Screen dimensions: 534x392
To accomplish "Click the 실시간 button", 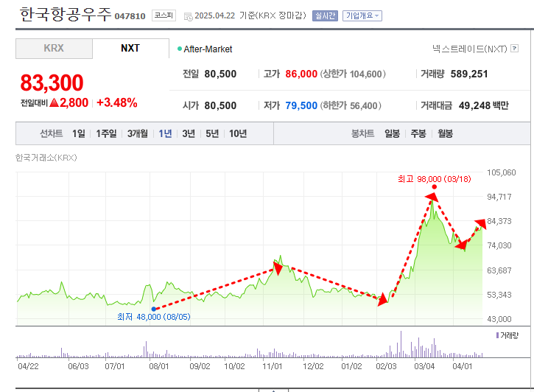I will (325, 15).
